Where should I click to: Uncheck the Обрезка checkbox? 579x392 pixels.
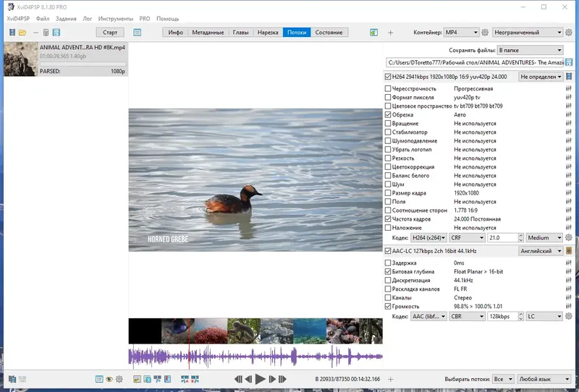point(389,115)
